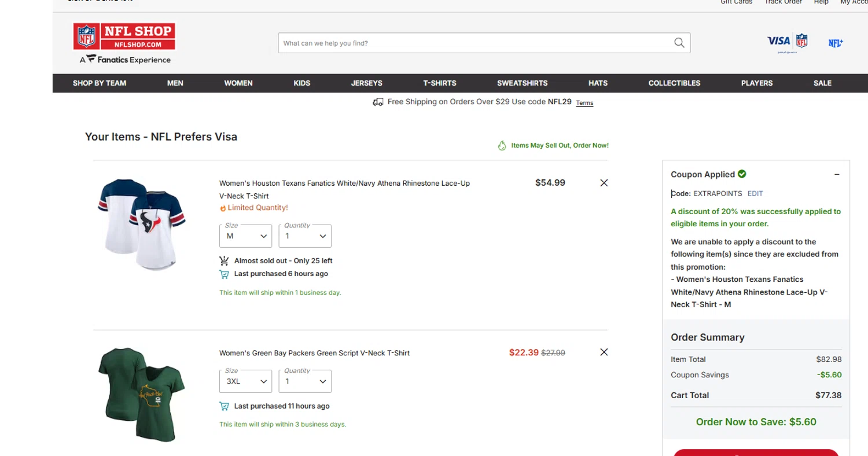868x456 pixels.
Task: Click the NFL Shop logo
Action: 124,43
